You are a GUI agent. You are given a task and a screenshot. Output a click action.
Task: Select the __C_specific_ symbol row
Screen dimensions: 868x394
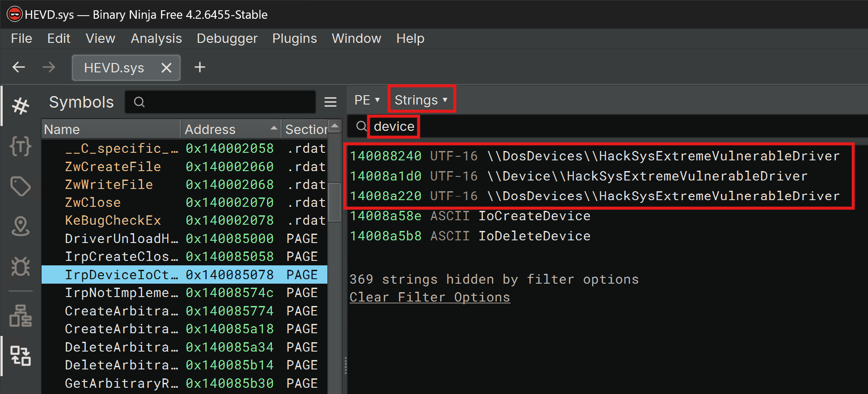click(x=184, y=148)
